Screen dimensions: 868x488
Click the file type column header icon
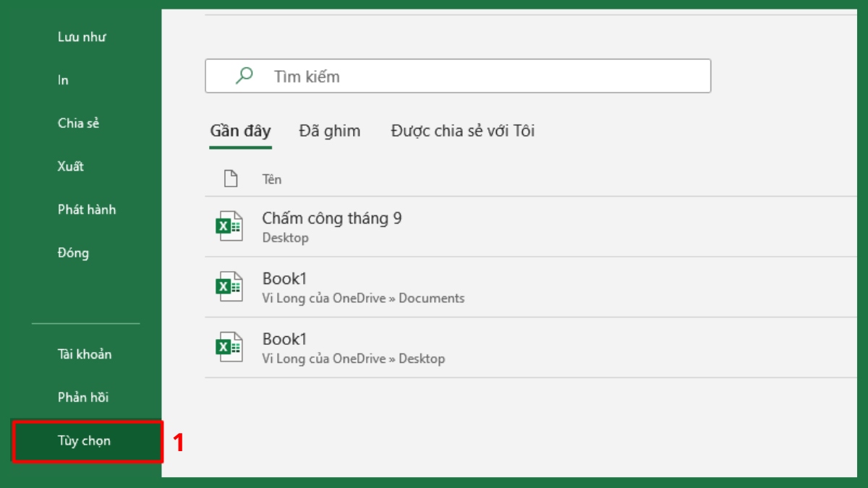[x=231, y=179]
